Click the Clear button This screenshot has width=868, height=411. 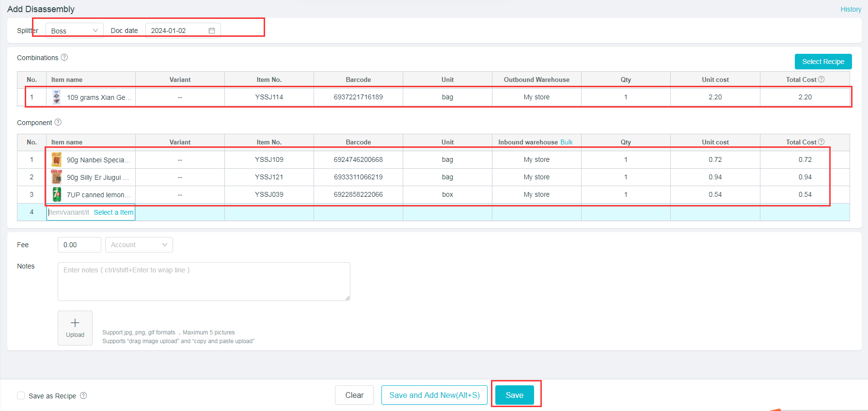(x=354, y=395)
